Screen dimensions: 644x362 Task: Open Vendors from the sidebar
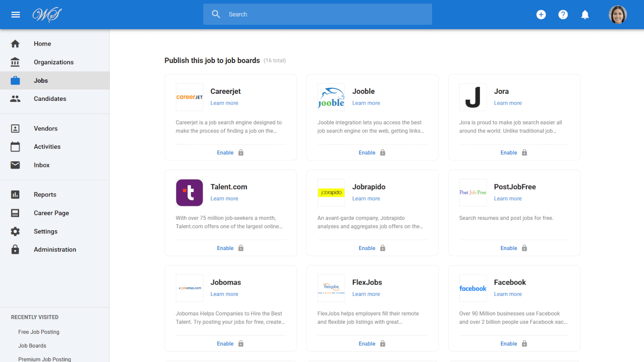coord(55,129)
